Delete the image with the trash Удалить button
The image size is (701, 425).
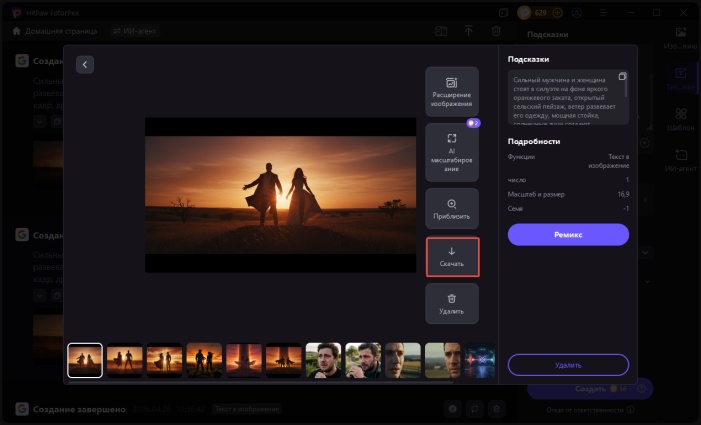452,303
